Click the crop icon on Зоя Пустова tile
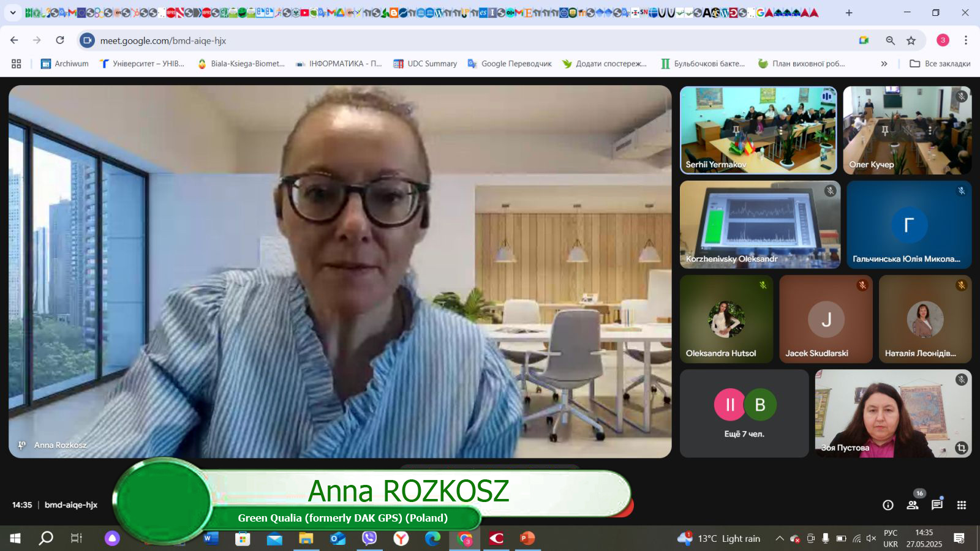This screenshot has width=980, height=551. (961, 448)
